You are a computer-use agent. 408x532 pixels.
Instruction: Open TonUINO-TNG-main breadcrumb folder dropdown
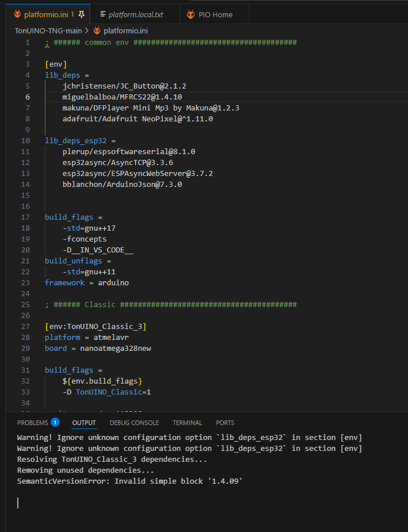point(48,30)
